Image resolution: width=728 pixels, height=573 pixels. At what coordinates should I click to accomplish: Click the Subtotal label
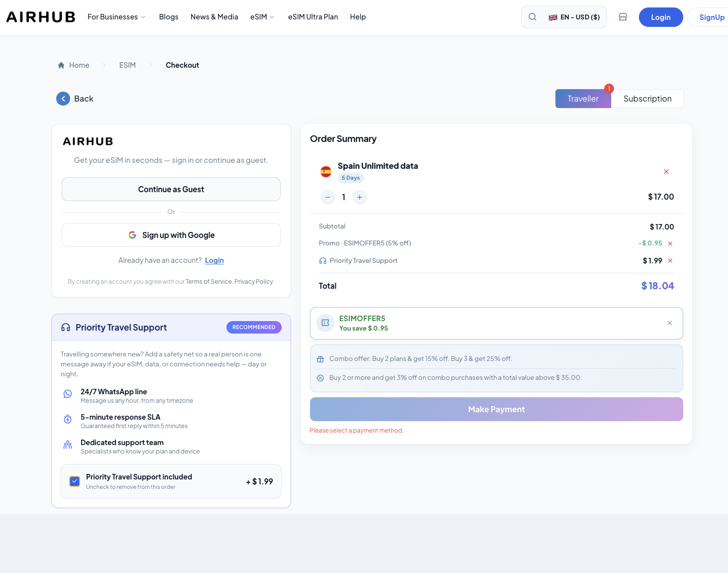[x=332, y=227]
